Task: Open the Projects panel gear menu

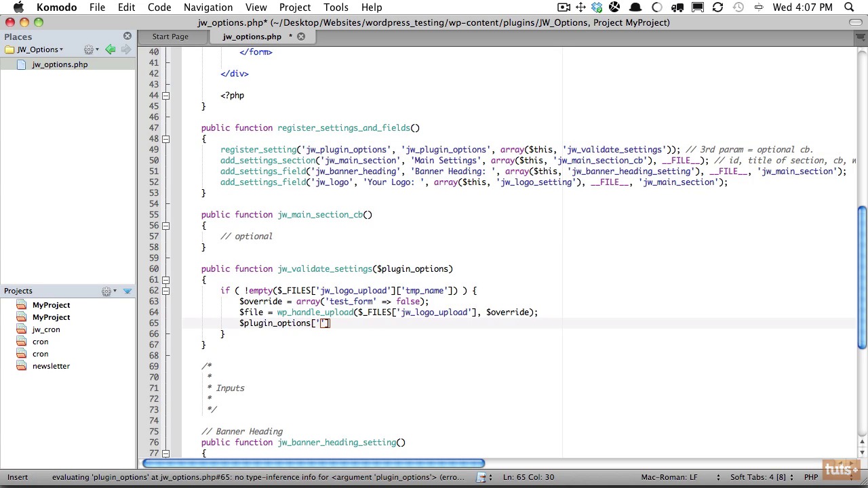Action: (x=108, y=291)
